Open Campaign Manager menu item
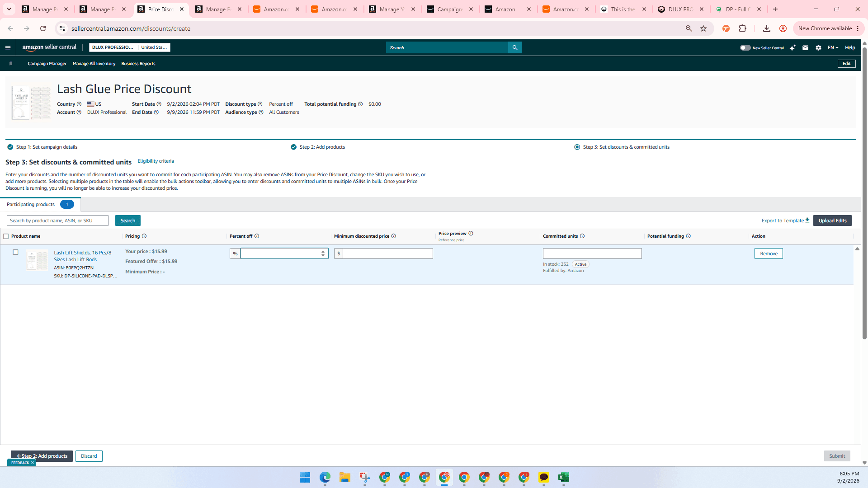Viewport: 868px width, 488px height. tap(47, 64)
